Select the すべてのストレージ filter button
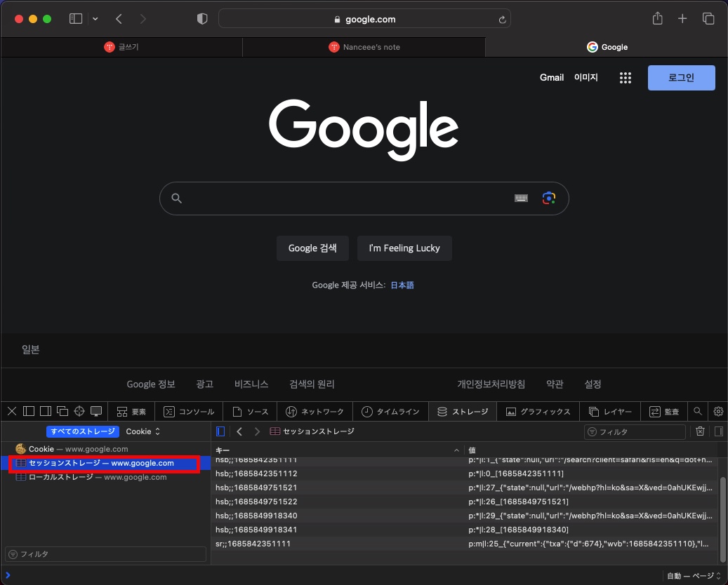This screenshot has width=728, height=585. pos(83,431)
